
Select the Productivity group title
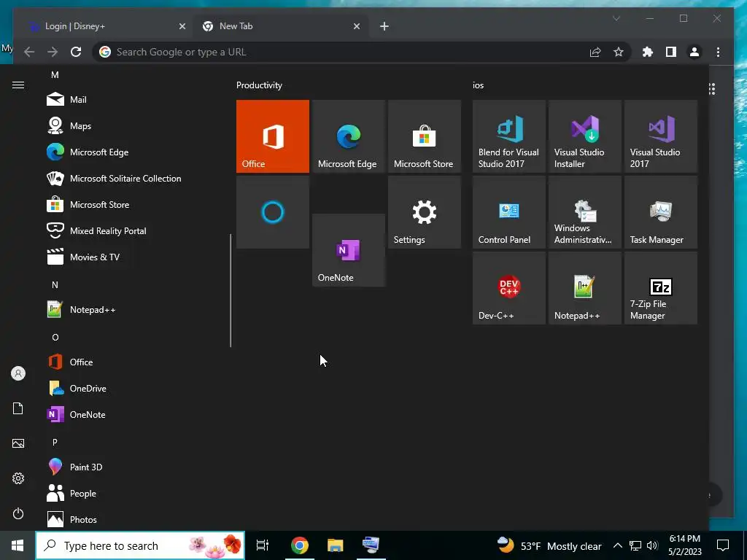(259, 85)
